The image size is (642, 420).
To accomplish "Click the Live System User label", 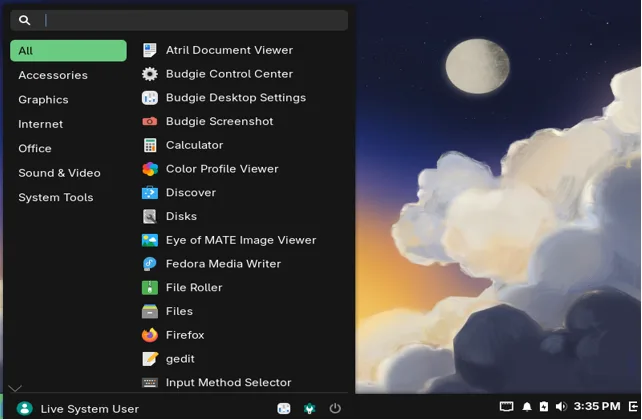I will point(90,409).
